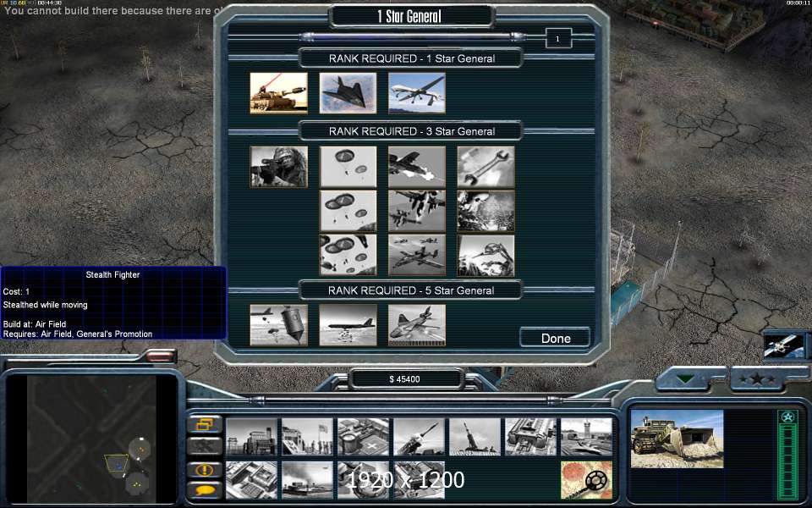Click the available points counter box
The image size is (812, 508).
coord(557,38)
